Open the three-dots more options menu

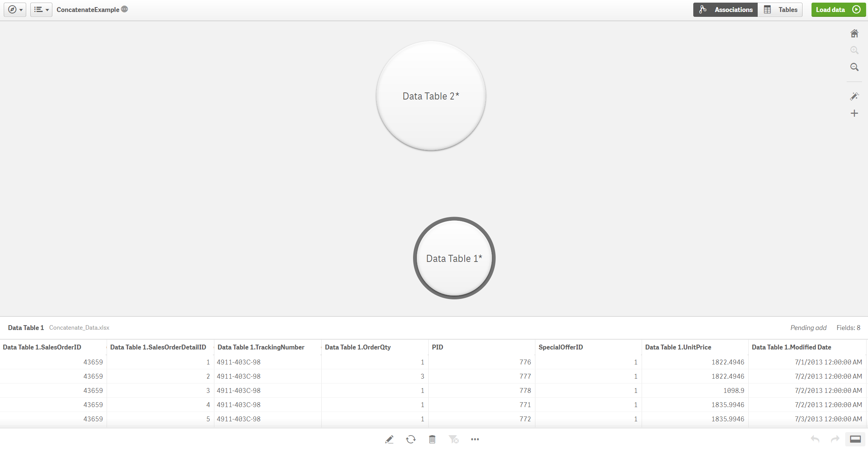coord(475,439)
